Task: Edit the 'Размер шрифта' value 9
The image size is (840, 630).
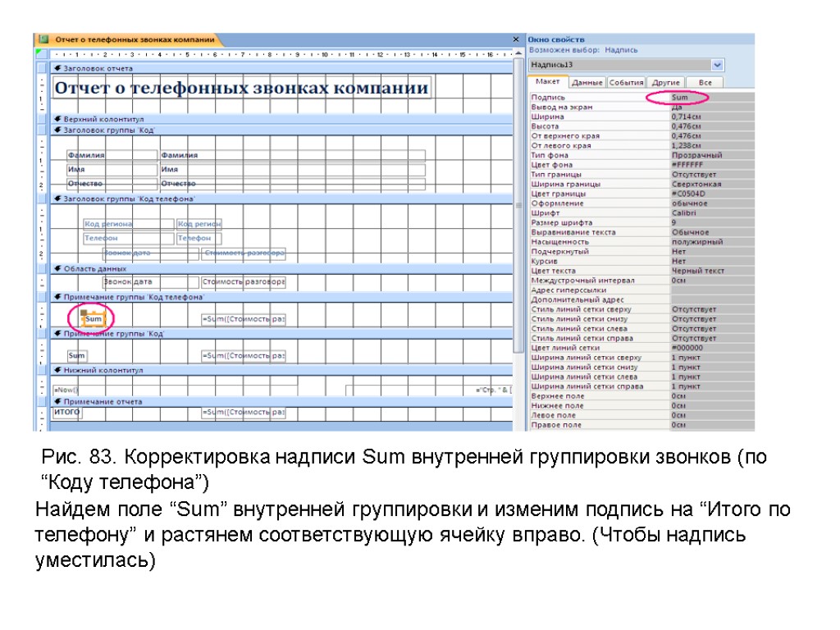Action: click(712, 222)
